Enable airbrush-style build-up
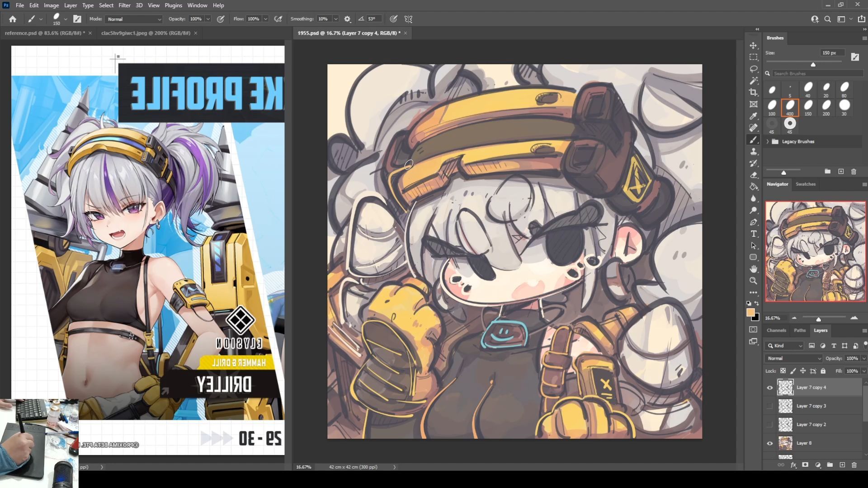Image resolution: width=868 pixels, height=488 pixels. (x=278, y=19)
